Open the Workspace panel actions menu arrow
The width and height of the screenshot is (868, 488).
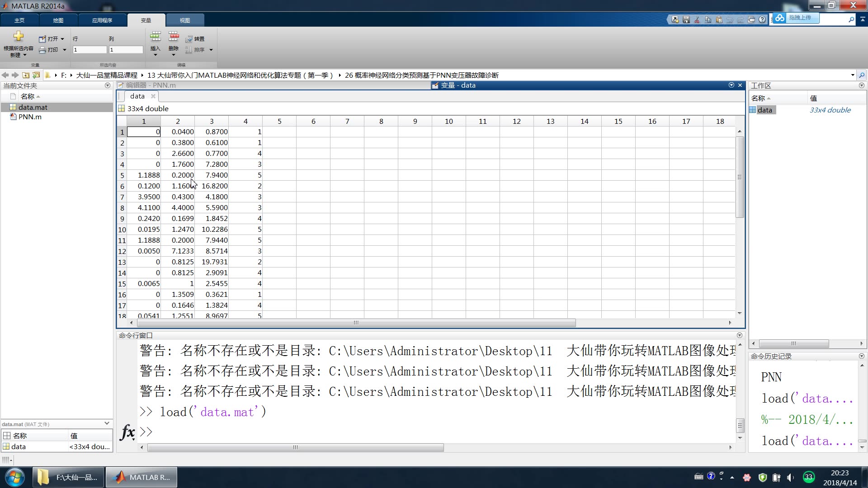point(861,85)
